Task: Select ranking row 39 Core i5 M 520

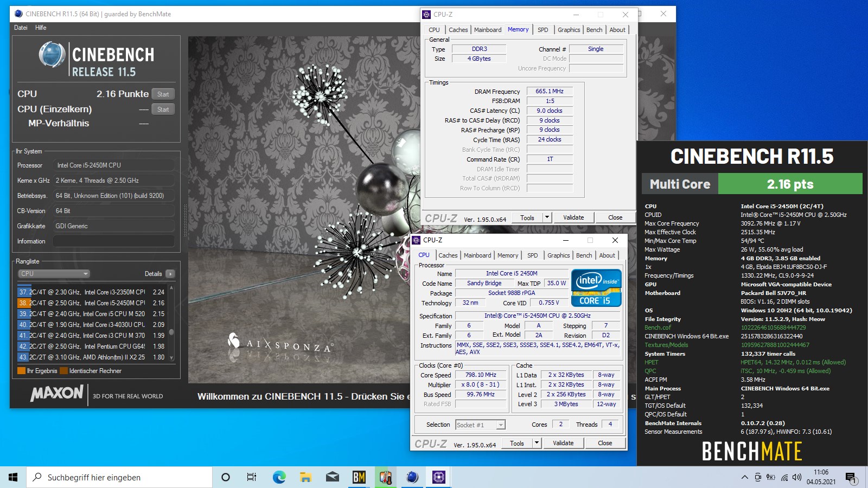Action: [x=91, y=313]
